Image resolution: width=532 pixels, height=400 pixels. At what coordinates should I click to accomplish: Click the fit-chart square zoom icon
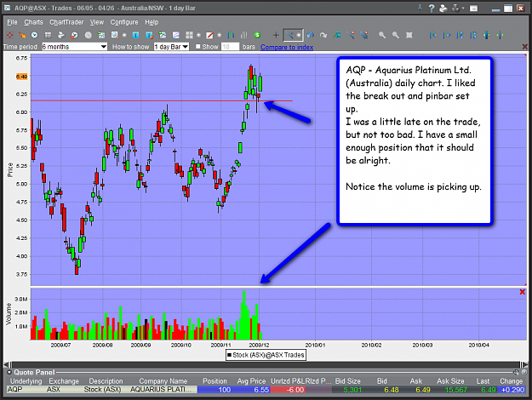coord(409,35)
